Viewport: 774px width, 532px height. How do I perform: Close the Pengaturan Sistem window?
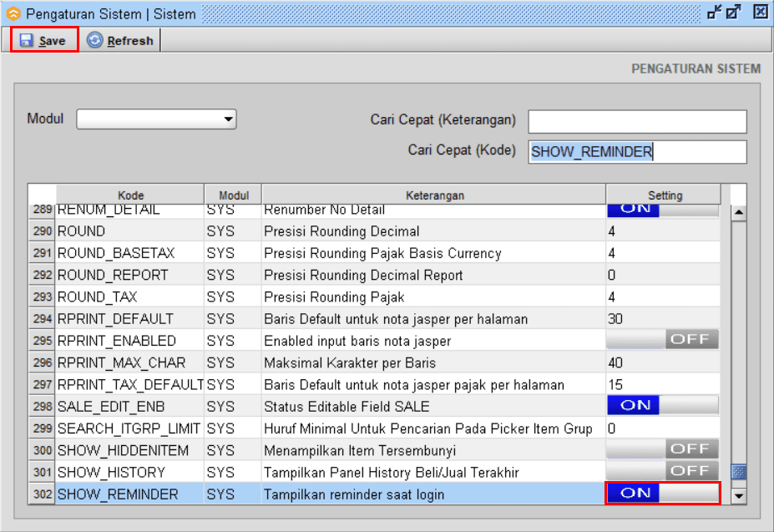[761, 12]
